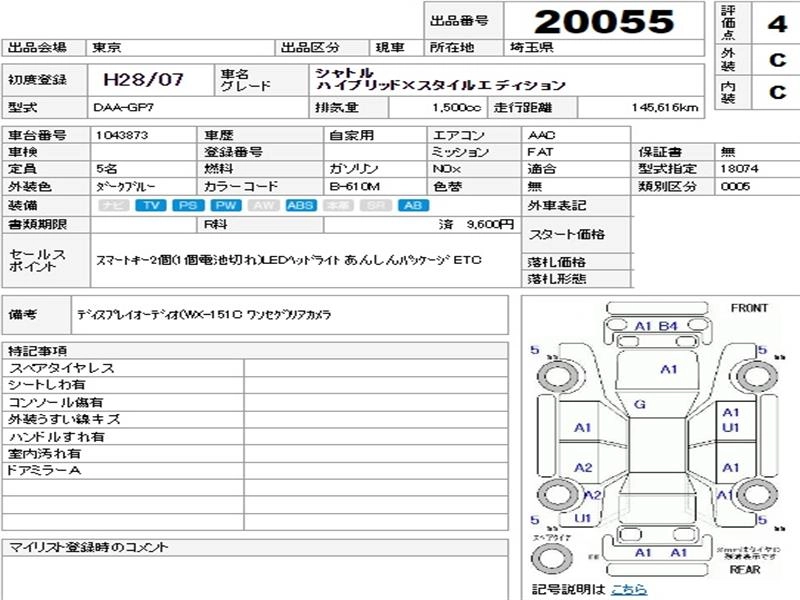The width and height of the screenshot is (800, 600).
Task: Click the 落札価格 label
Action: 557,262
